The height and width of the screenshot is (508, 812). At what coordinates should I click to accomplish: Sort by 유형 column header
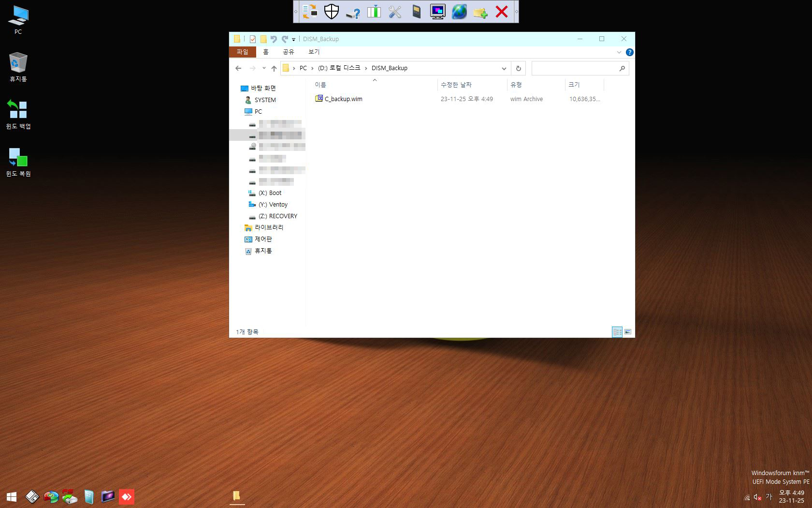click(536, 85)
